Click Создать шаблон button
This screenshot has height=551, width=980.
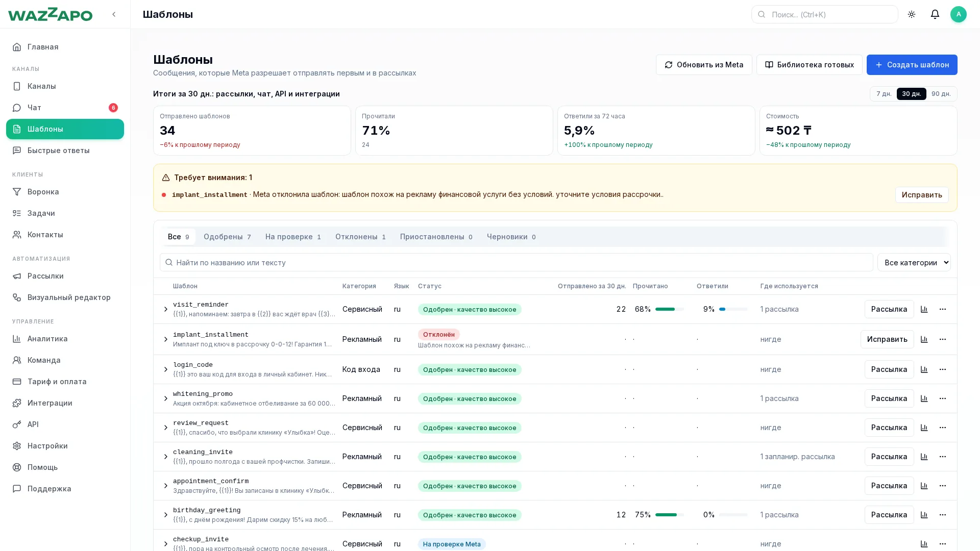pos(912,65)
